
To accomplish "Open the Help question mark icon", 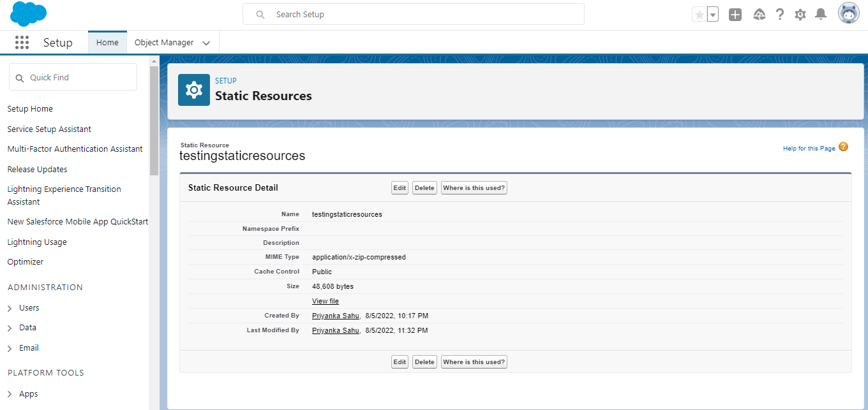I will 780,15.
